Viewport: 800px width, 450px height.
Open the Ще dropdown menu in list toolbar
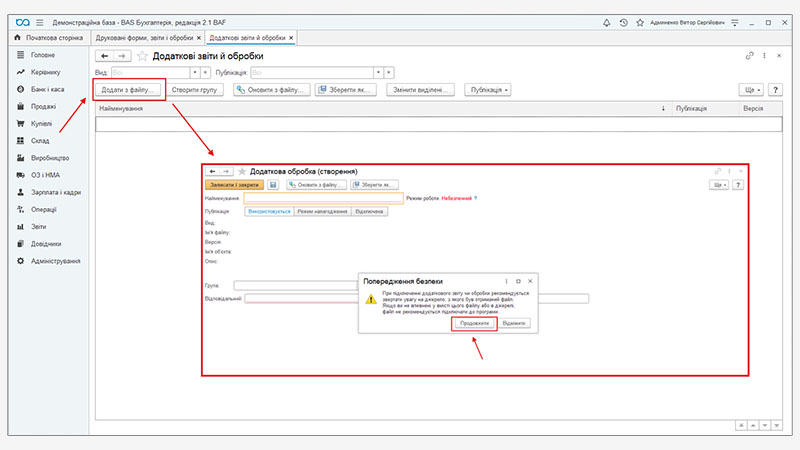coord(750,90)
